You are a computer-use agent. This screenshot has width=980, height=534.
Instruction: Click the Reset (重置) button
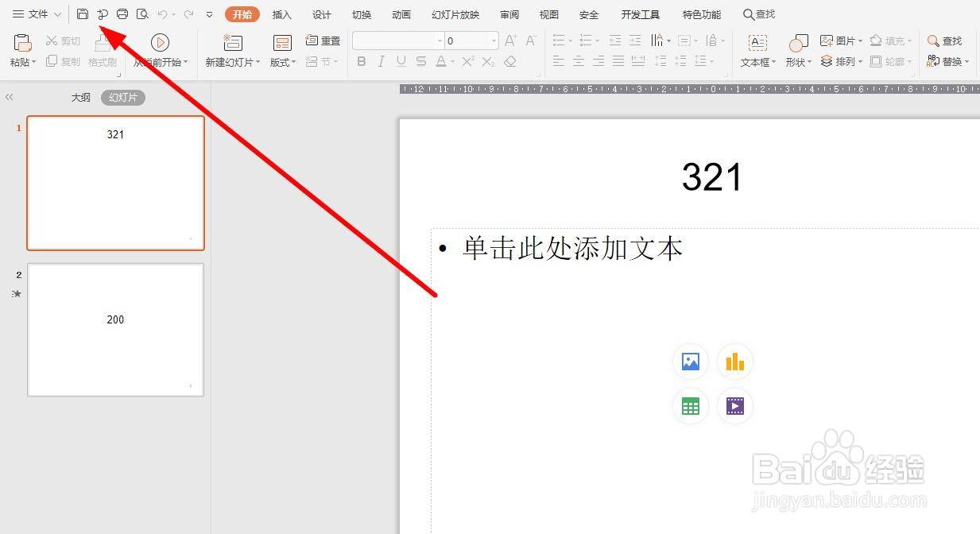(323, 40)
